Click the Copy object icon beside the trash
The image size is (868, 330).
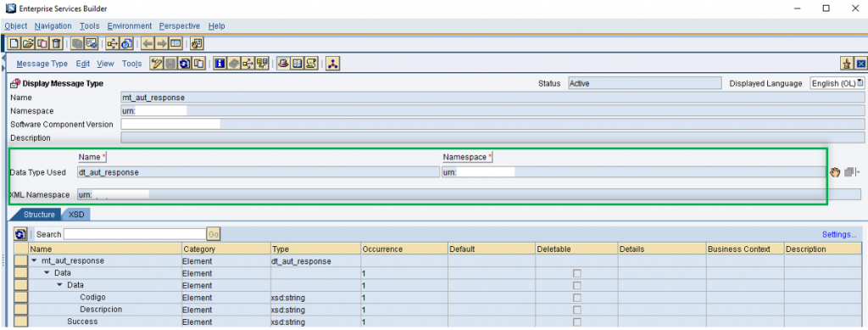coord(42,43)
